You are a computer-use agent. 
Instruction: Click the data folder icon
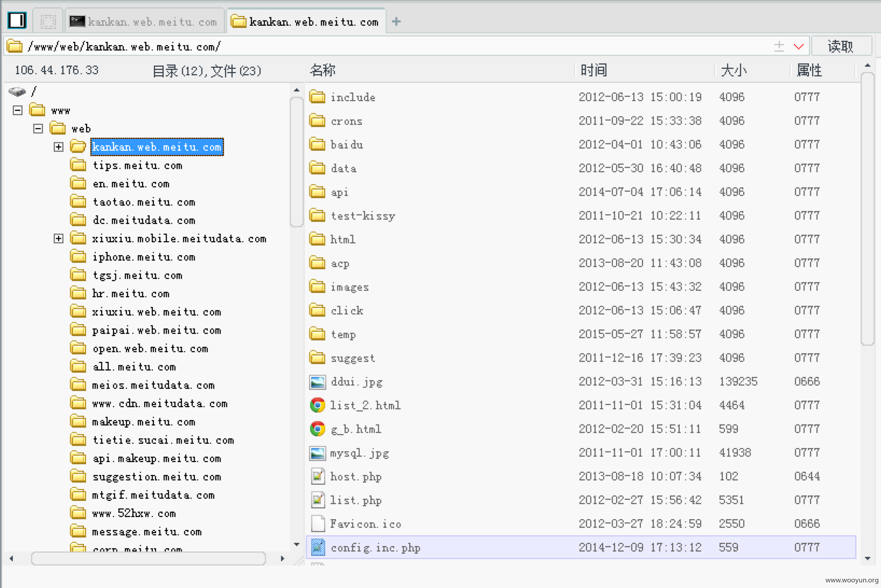click(x=317, y=168)
